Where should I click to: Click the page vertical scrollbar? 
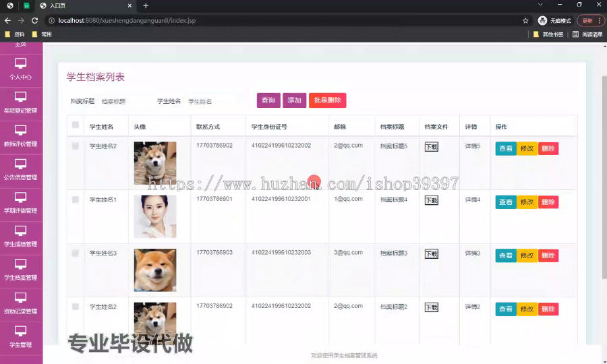click(x=604, y=177)
